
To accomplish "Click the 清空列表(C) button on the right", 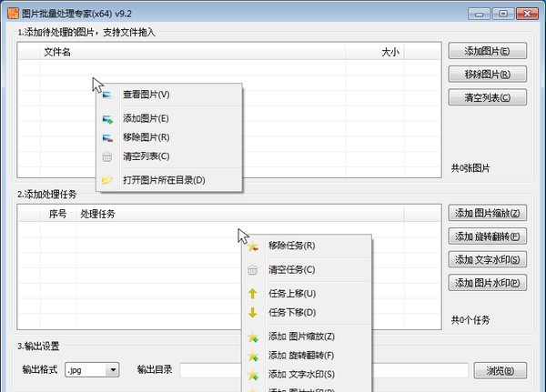I will (x=487, y=97).
